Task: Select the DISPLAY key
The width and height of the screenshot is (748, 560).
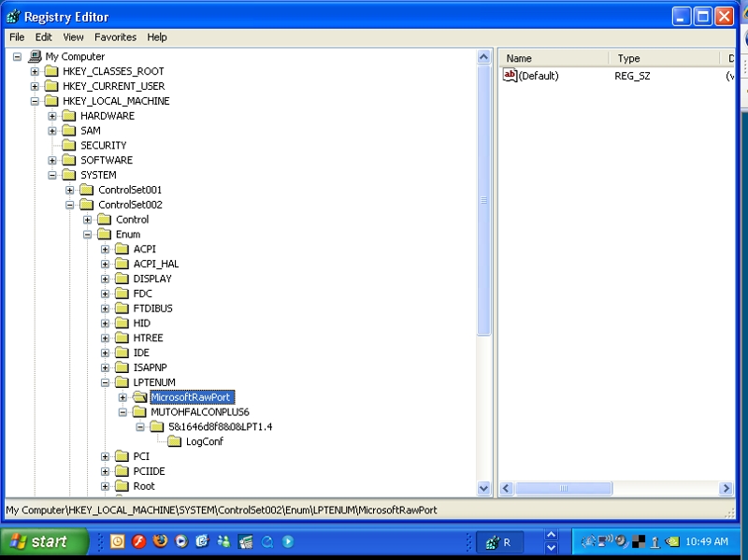Action: (x=152, y=279)
